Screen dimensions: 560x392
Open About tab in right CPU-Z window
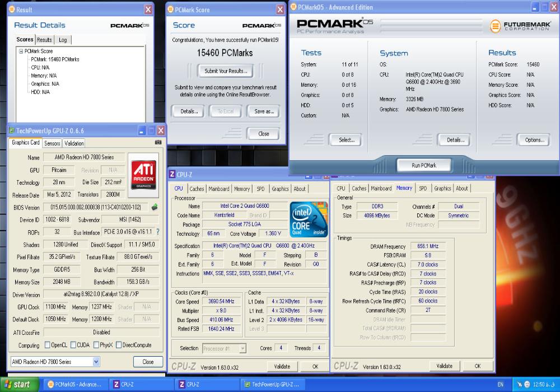[x=462, y=188]
